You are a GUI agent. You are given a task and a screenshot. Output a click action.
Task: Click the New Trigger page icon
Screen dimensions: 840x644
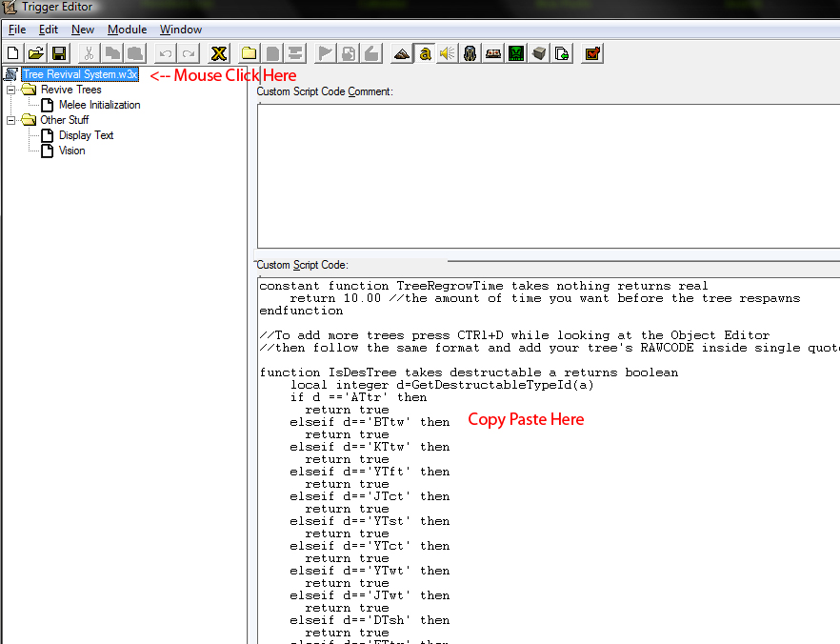click(272, 53)
